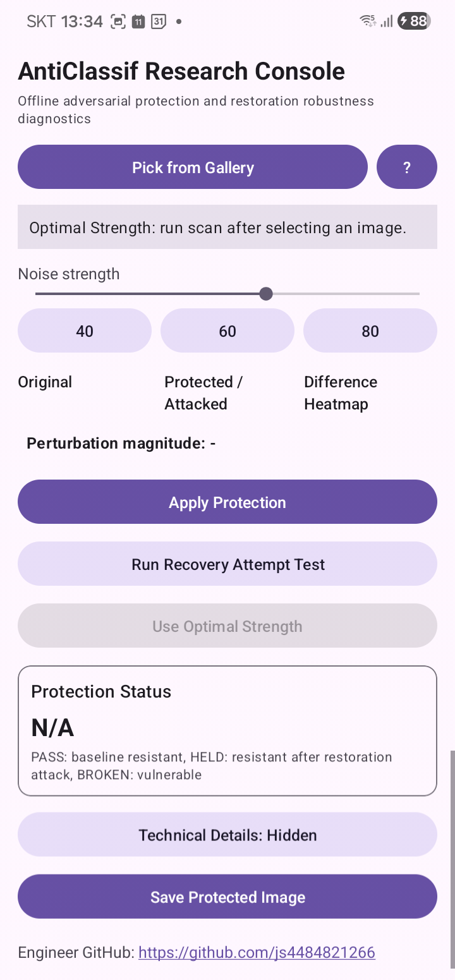Tap the Wi-Fi signal status icon
This screenshot has height=980, width=455.
click(x=367, y=21)
